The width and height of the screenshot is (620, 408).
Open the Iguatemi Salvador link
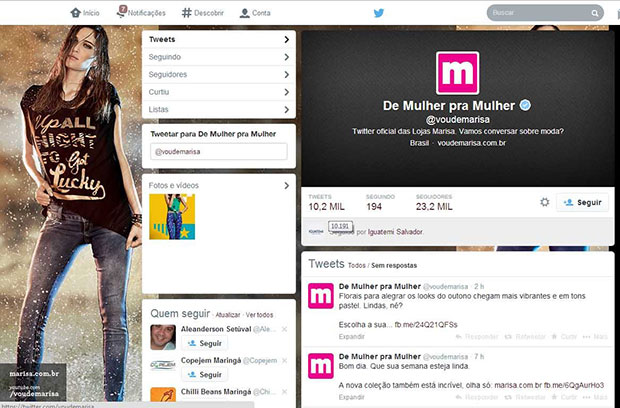click(x=395, y=232)
